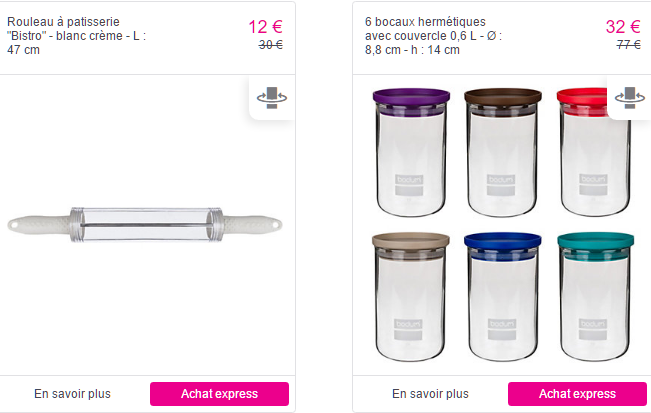651x413 pixels.
Task: Open the 6 bocaux hermétiques title
Action: (433, 36)
